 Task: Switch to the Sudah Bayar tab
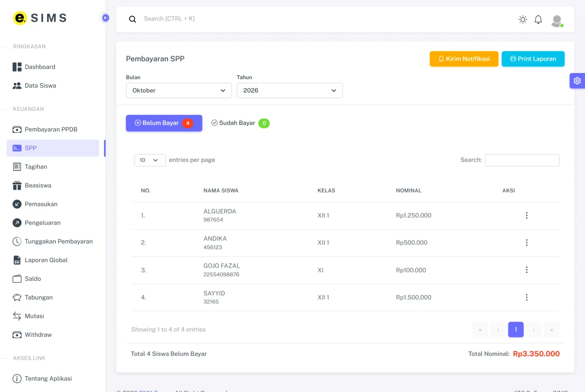tap(240, 123)
